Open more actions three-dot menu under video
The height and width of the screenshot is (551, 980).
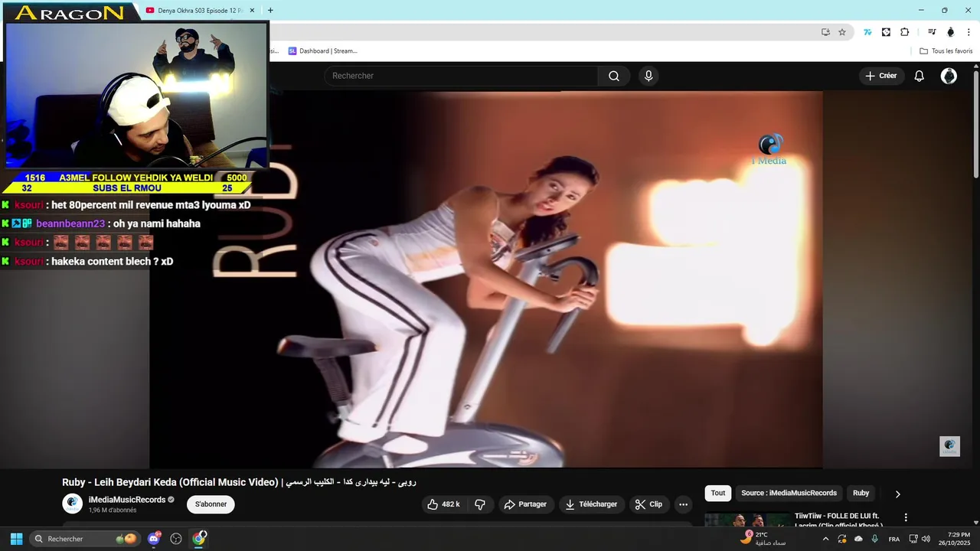point(683,504)
